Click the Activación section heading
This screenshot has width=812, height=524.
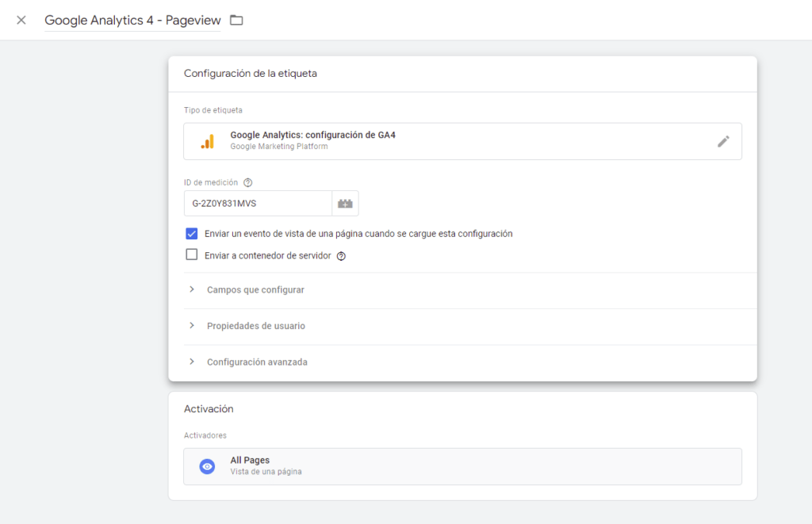coord(209,409)
